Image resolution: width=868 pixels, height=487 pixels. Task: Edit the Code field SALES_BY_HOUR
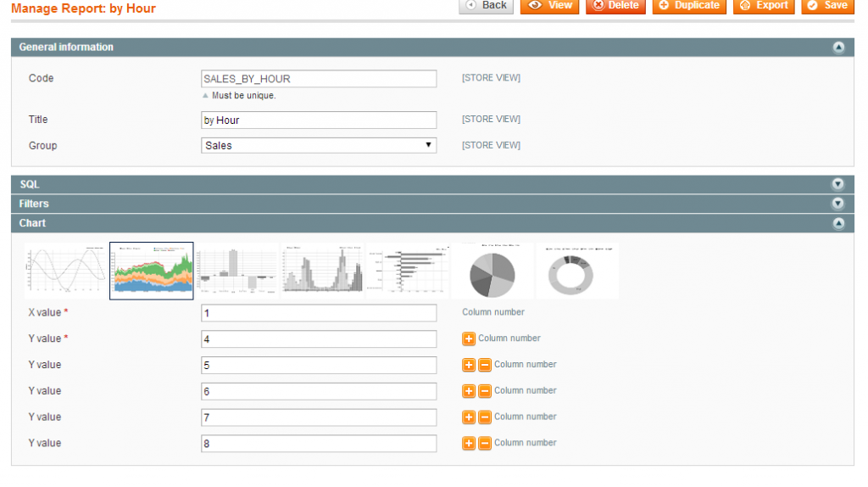pos(319,79)
